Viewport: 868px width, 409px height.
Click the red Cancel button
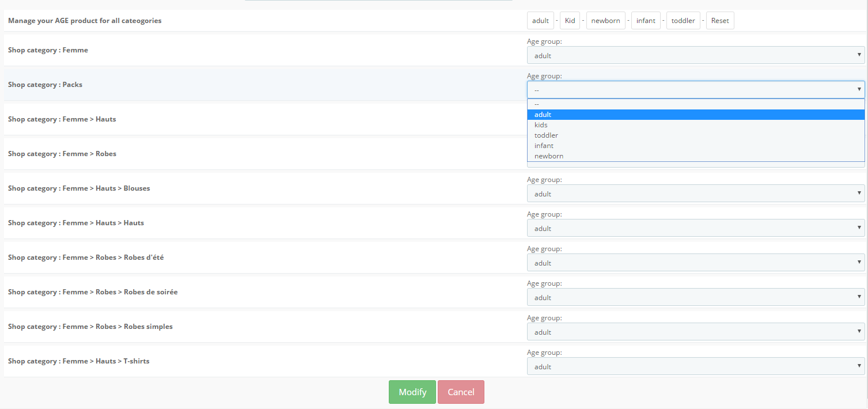click(x=461, y=392)
